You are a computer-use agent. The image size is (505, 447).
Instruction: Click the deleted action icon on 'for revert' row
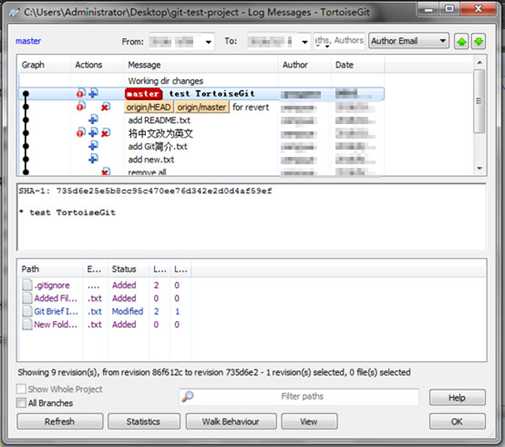[x=106, y=107]
